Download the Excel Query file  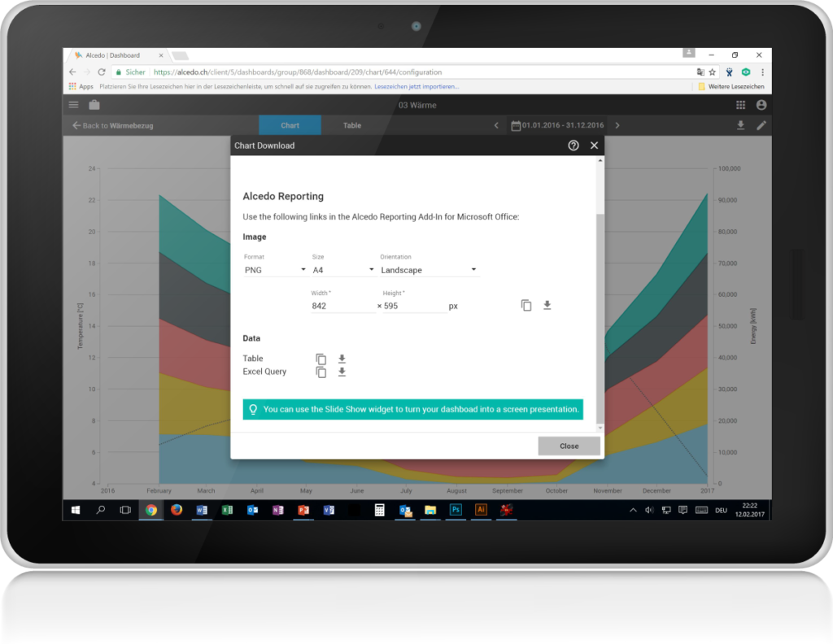click(x=342, y=372)
